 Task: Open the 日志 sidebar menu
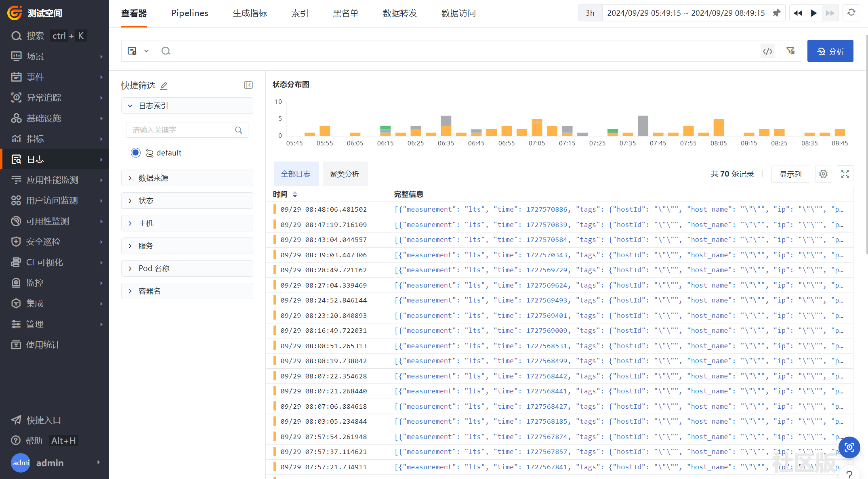[55, 159]
